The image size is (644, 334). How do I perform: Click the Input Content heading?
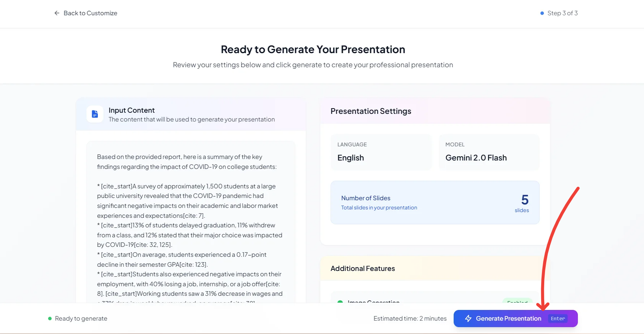click(x=131, y=110)
